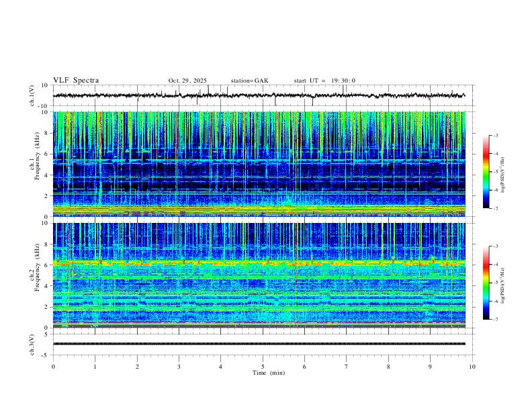Click time axis tick label "9"
532x411 pixels.
(x=430, y=367)
